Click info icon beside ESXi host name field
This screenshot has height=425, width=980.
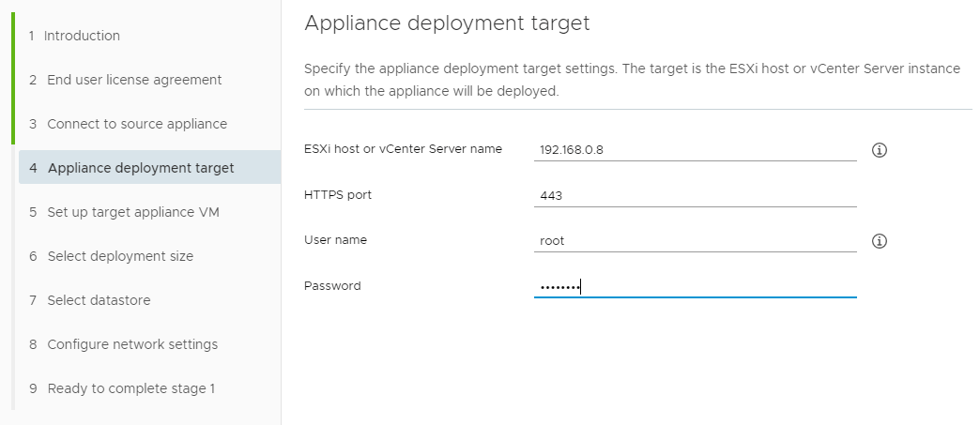click(879, 150)
